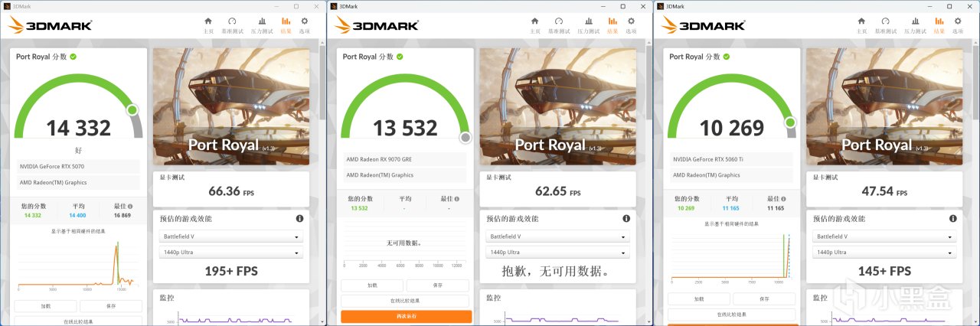
Task: Open Options gear in RX 9070 GRE window
Action: coord(631,25)
